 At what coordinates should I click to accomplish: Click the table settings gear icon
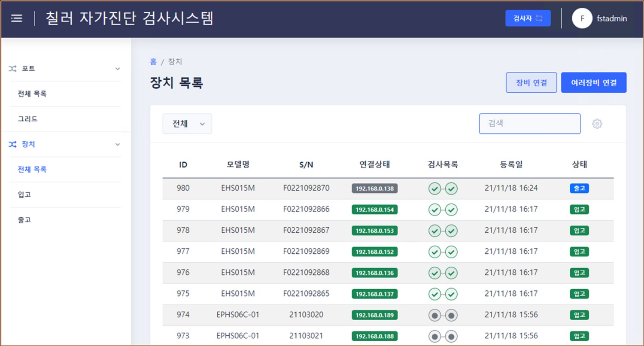click(x=597, y=124)
